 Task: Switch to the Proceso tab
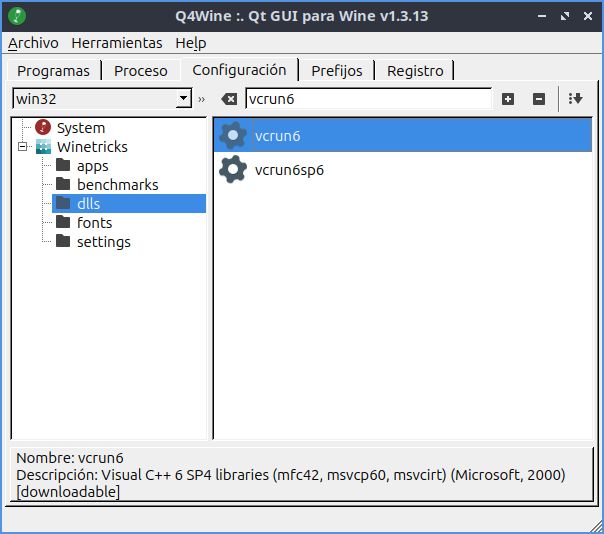tap(141, 71)
